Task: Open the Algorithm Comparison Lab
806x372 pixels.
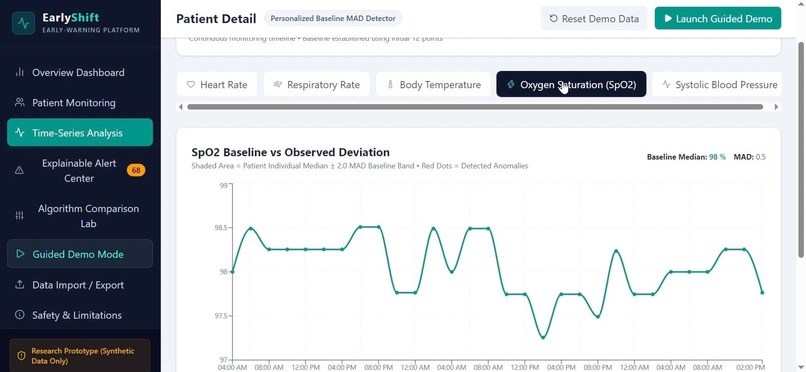Action: point(80,216)
